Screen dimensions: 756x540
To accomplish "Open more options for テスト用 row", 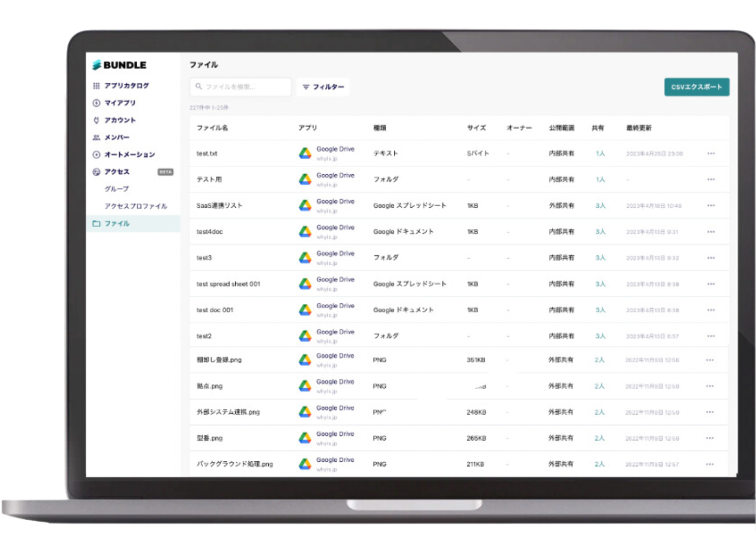I will coord(711,179).
